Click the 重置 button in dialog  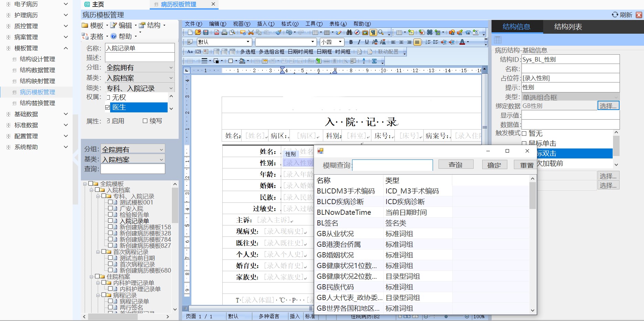point(526,165)
